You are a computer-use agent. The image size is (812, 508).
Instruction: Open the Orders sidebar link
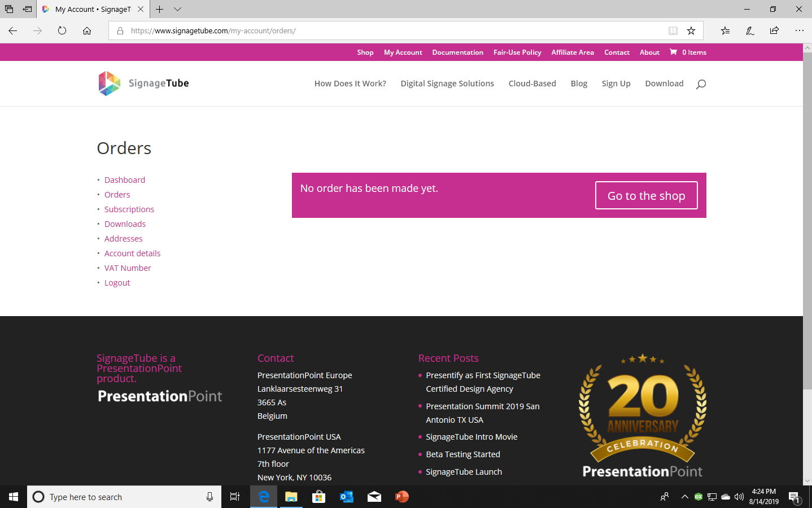pyautogui.click(x=117, y=195)
